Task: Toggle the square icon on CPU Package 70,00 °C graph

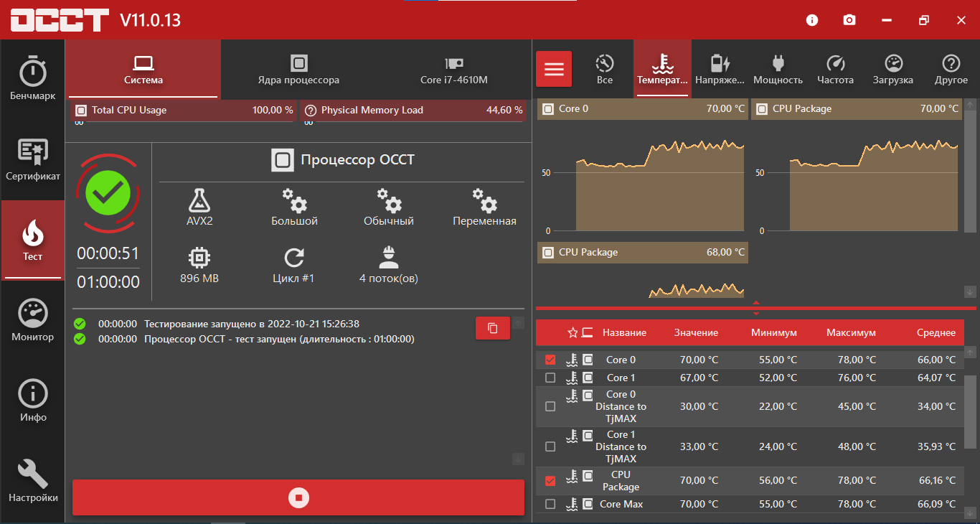Action: click(762, 109)
